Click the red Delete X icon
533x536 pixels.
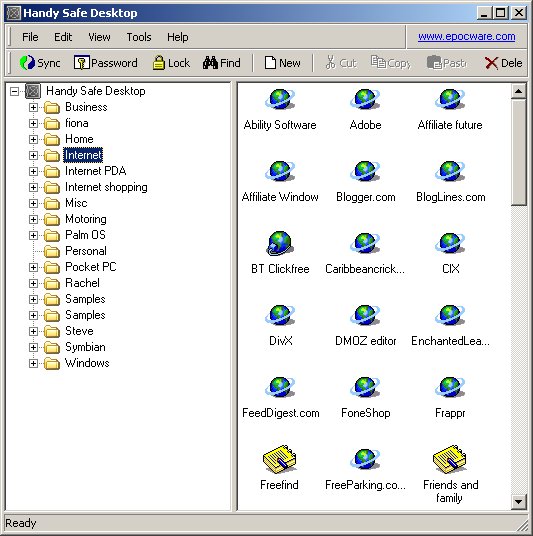coord(491,63)
